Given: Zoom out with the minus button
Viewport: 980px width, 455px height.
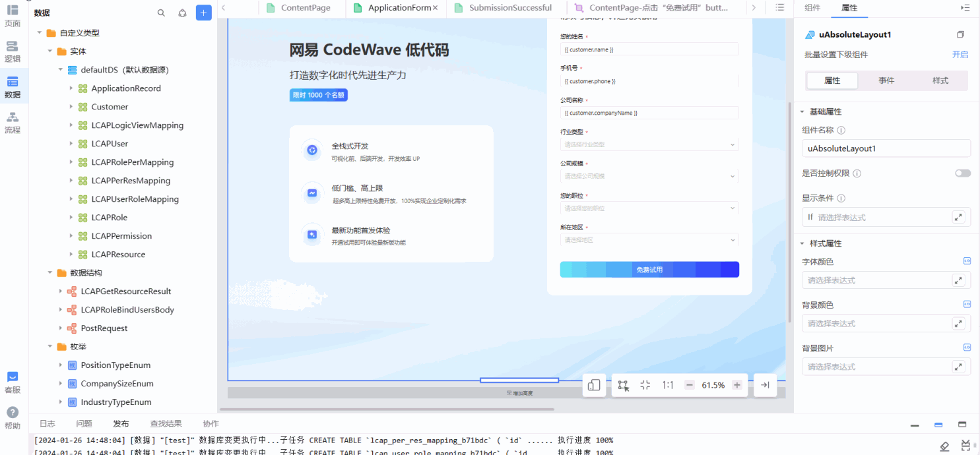Looking at the screenshot, I should 690,385.
